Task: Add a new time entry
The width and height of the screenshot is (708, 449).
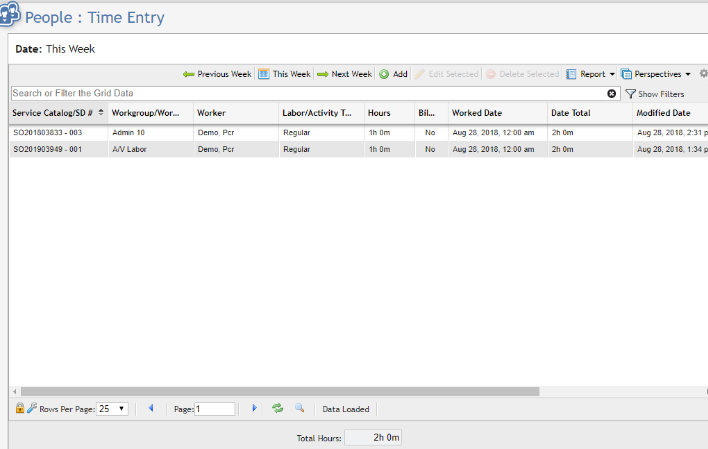Action: [393, 74]
